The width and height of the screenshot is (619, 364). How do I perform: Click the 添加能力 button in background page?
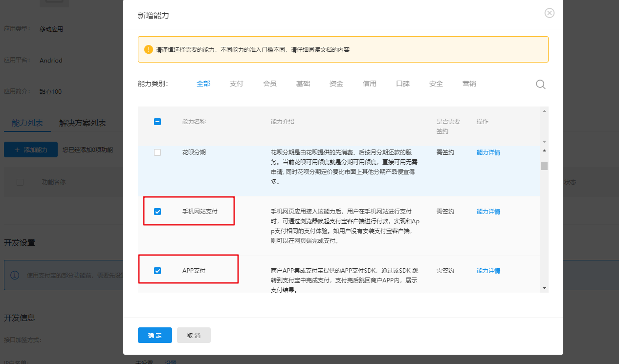click(x=31, y=150)
